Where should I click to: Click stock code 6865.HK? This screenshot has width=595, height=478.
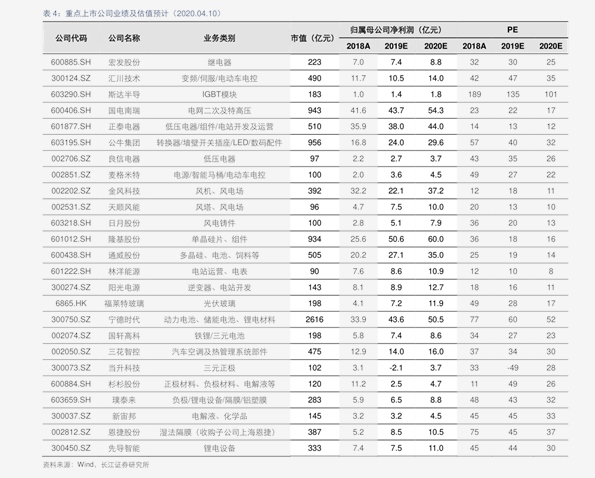tap(71, 303)
